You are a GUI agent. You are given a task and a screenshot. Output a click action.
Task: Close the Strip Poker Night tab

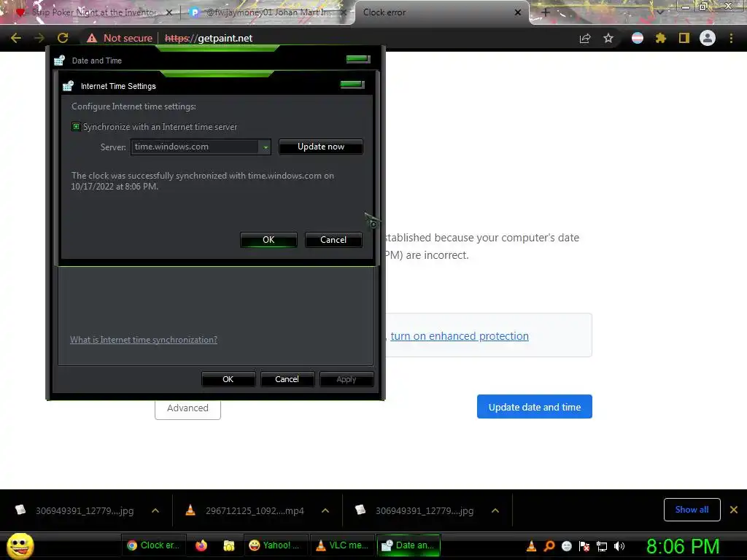(169, 12)
